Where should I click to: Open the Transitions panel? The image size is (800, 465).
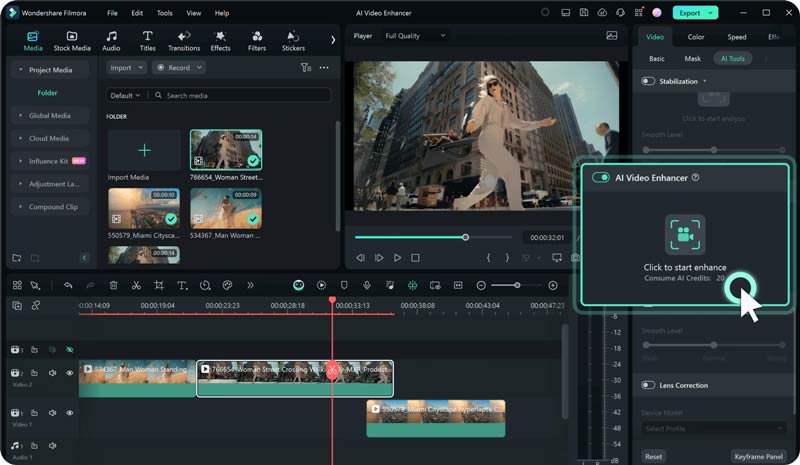pos(184,41)
